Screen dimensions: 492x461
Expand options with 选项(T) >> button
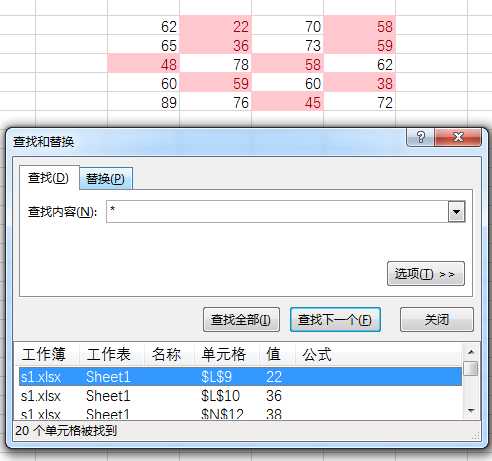(426, 274)
